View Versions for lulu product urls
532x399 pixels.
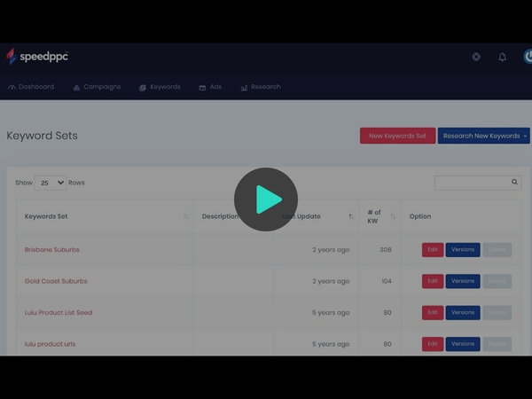coord(463,344)
